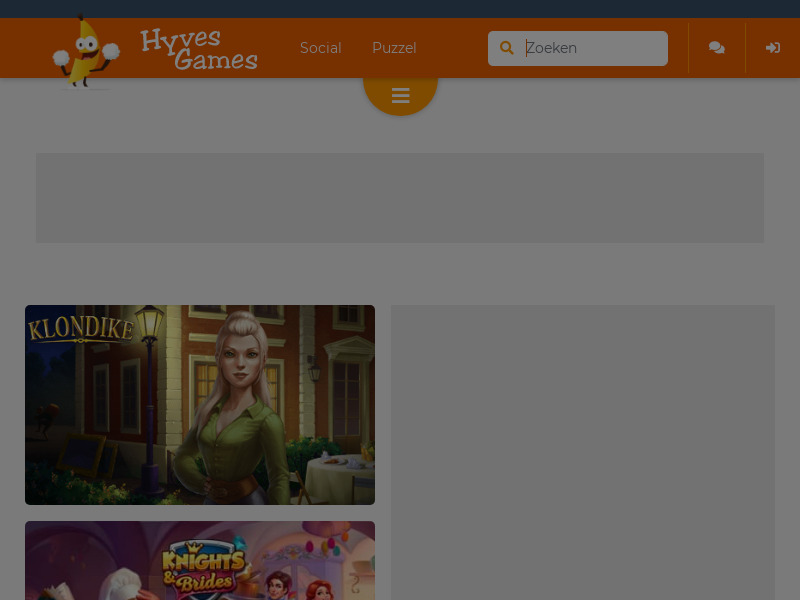800x600 pixels.
Task: Click the ad placeholder panel on the right
Action: (583, 452)
